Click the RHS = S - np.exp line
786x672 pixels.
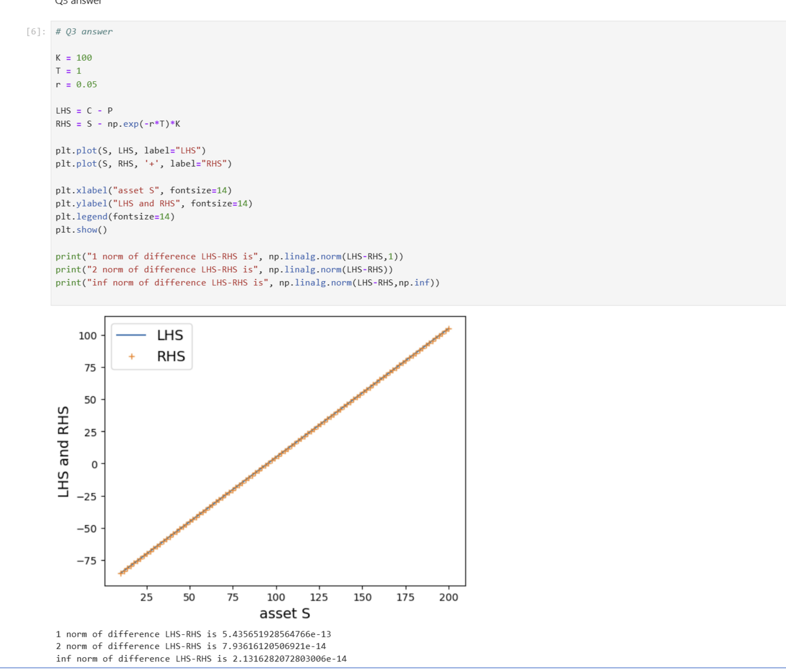click(118, 124)
